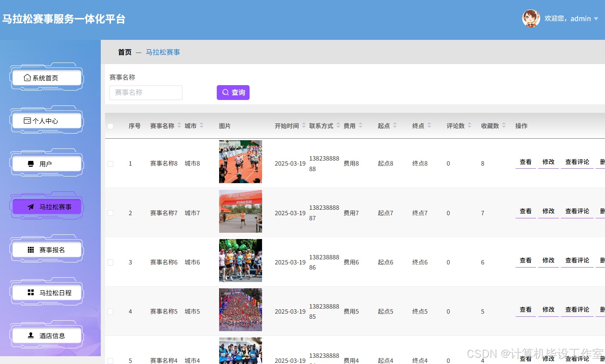605x364 pixels.
Task: Sort the table by 费用 column
Action: pyautogui.click(x=361, y=125)
